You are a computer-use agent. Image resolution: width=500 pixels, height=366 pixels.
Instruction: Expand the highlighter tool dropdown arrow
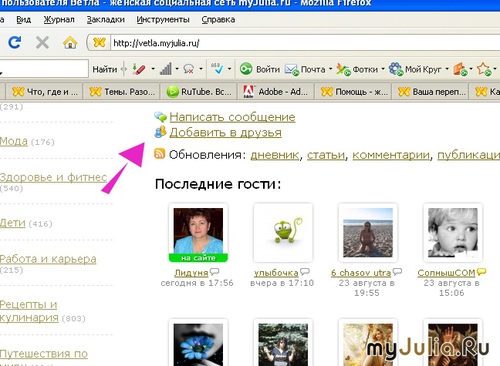coord(153,69)
